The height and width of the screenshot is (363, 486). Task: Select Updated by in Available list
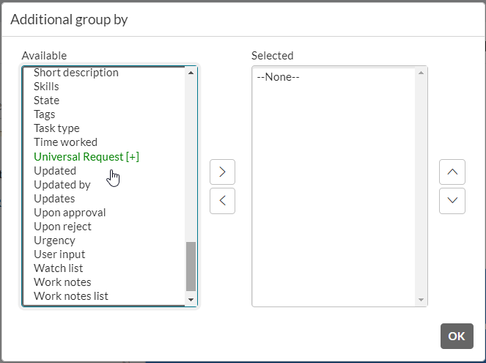62,185
